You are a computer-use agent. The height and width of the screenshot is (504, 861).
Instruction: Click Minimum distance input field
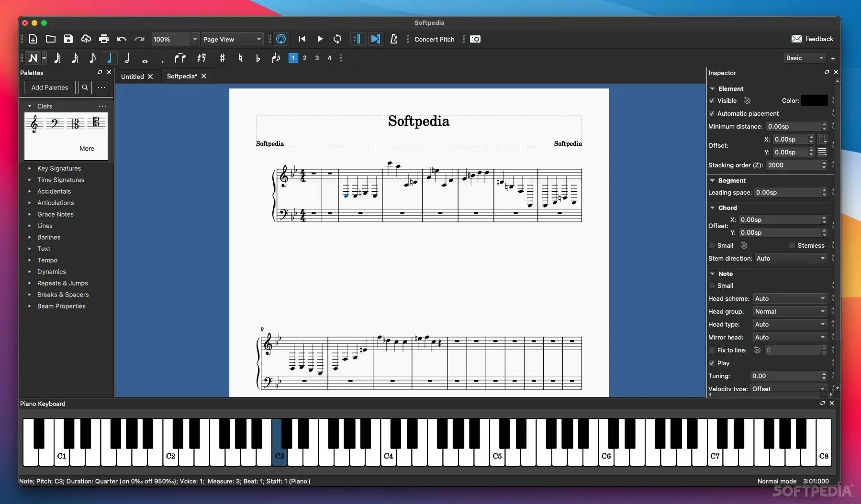[x=793, y=127]
